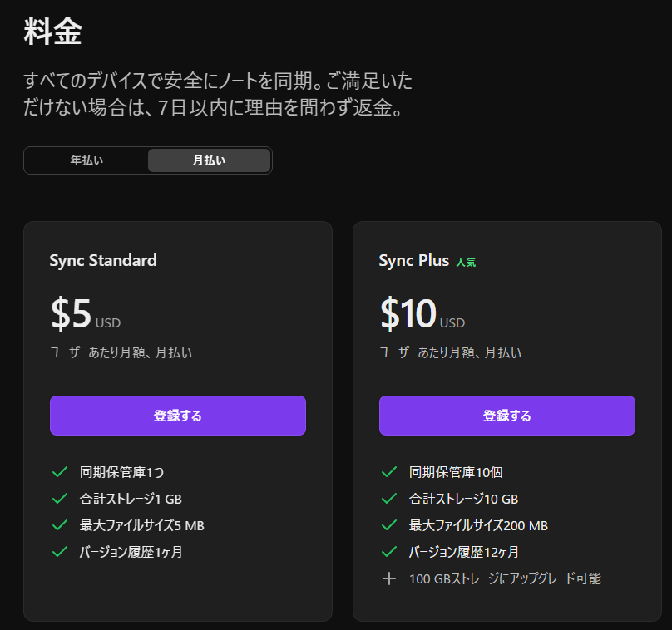Screen dimensions: 672x630
Task: Click the $5 USD price
Action: 86,313
